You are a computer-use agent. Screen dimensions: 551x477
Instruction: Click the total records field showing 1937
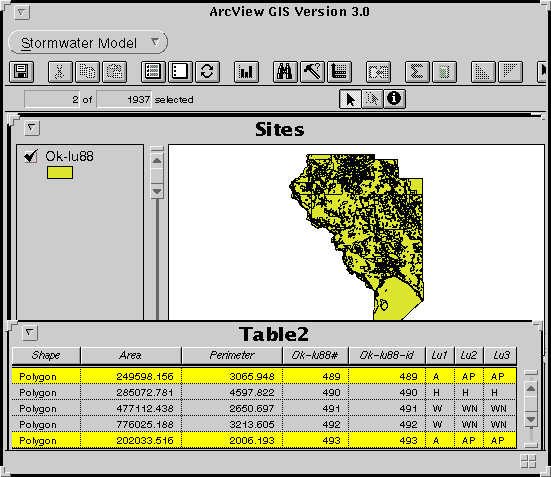click(124, 99)
